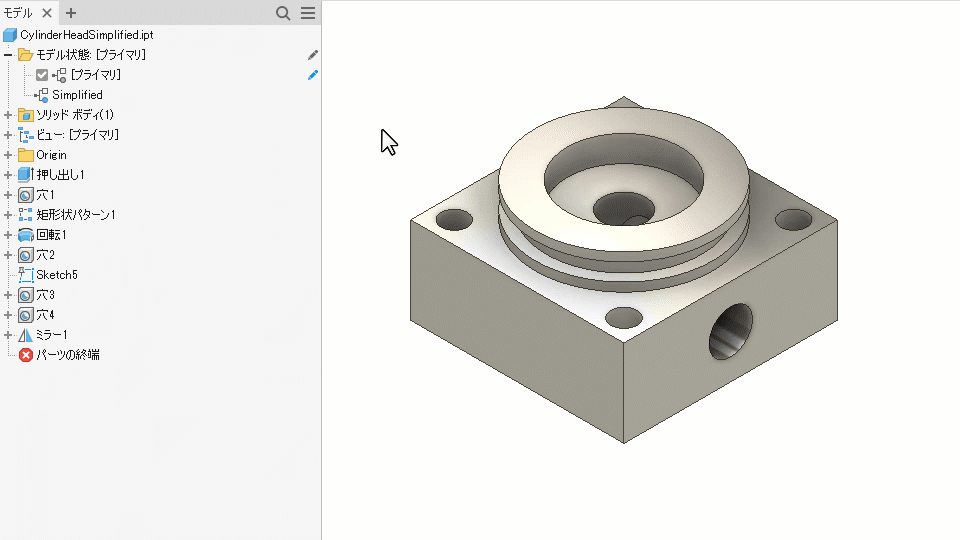Select the 穴3 label
Image resolution: width=960 pixels, height=540 pixels.
click(45, 295)
